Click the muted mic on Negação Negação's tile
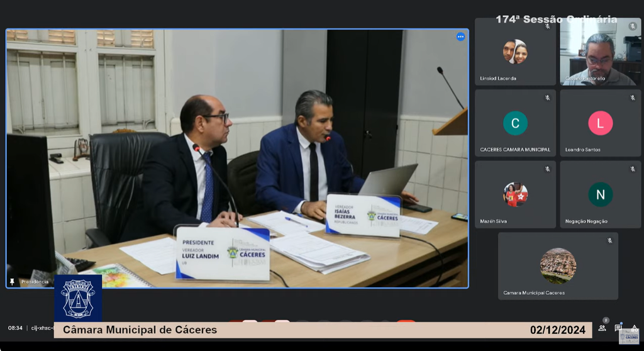 (x=633, y=169)
